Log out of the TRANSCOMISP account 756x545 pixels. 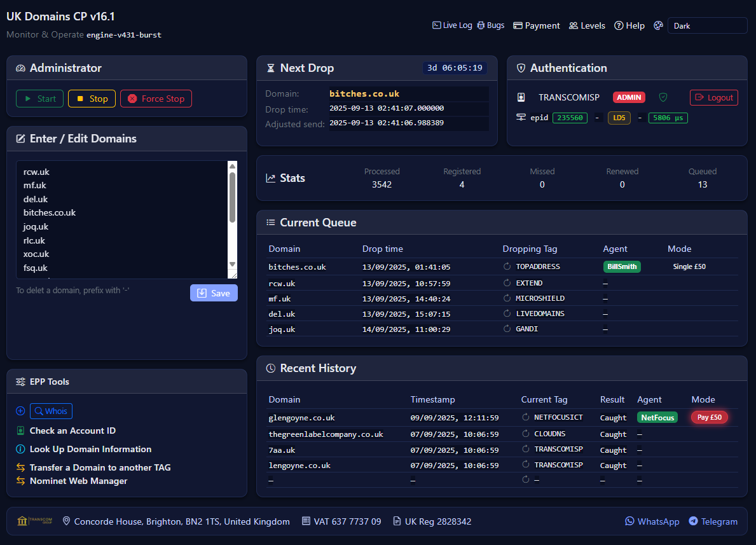(713, 98)
